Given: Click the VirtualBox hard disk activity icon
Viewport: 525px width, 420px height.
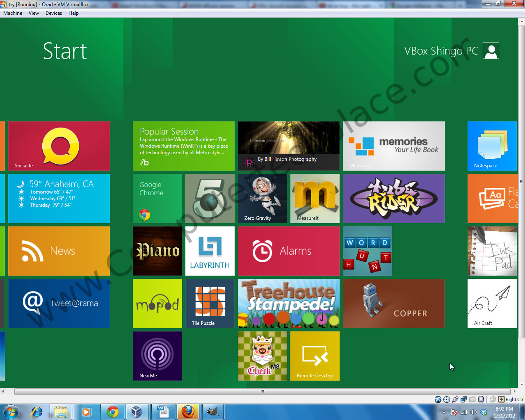Looking at the screenshot, I should pos(438,399).
